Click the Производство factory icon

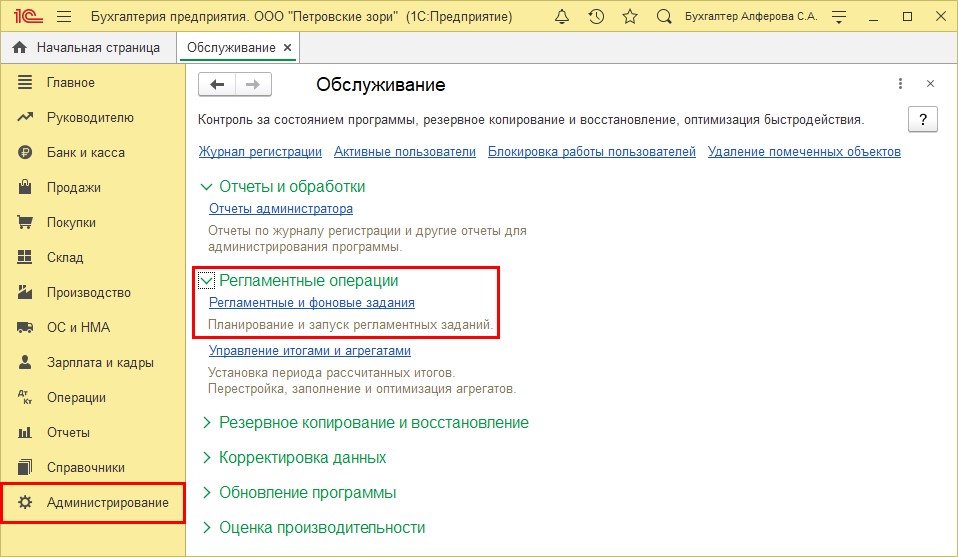[24, 292]
